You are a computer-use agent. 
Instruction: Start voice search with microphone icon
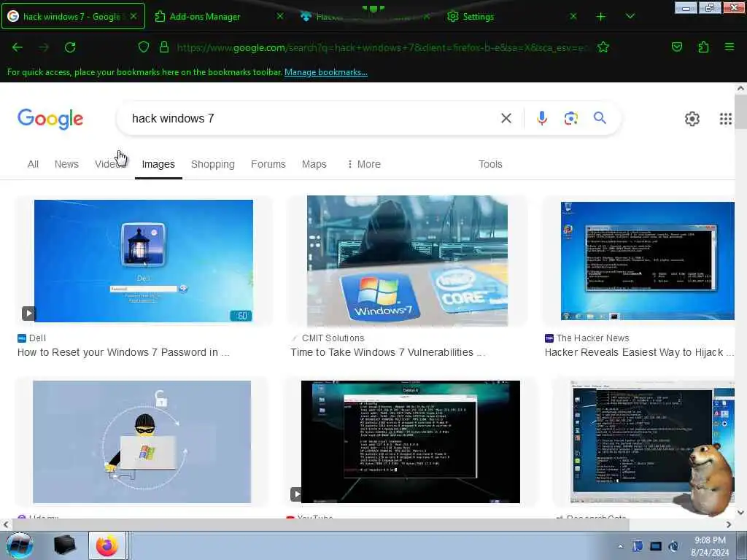pyautogui.click(x=542, y=118)
